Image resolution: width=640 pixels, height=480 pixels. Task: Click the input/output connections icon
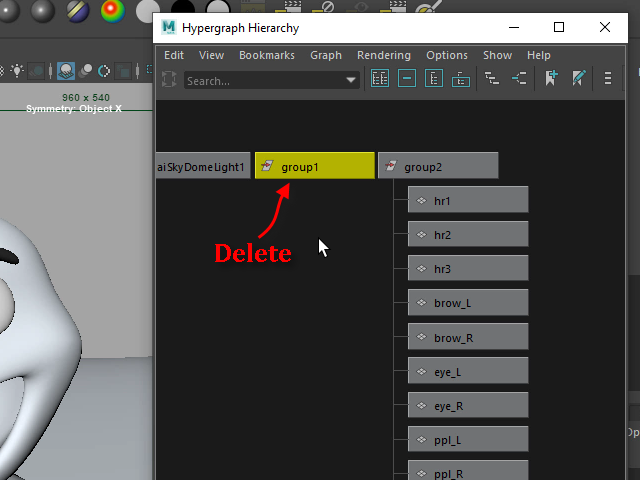click(519, 80)
